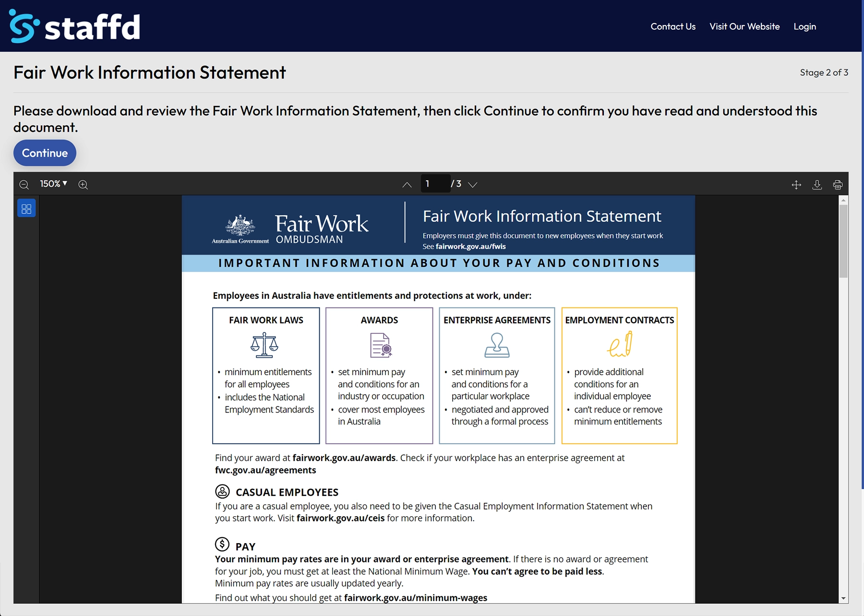Click fairwork.gov.au/ceis text
This screenshot has width=864, height=616.
pos(340,518)
